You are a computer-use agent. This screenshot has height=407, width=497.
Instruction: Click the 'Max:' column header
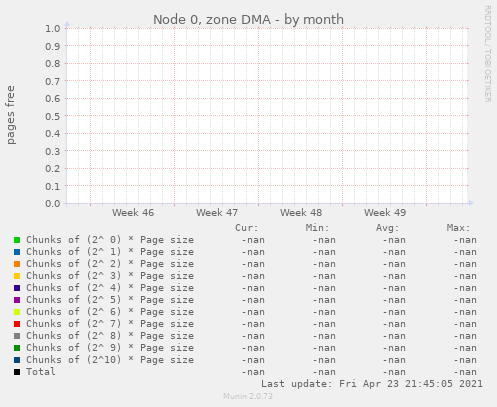click(458, 228)
